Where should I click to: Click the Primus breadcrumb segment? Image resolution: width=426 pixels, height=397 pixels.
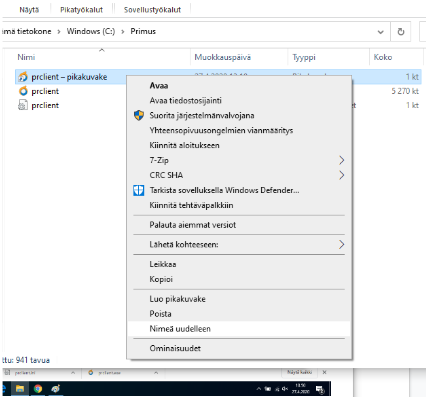coord(143,32)
